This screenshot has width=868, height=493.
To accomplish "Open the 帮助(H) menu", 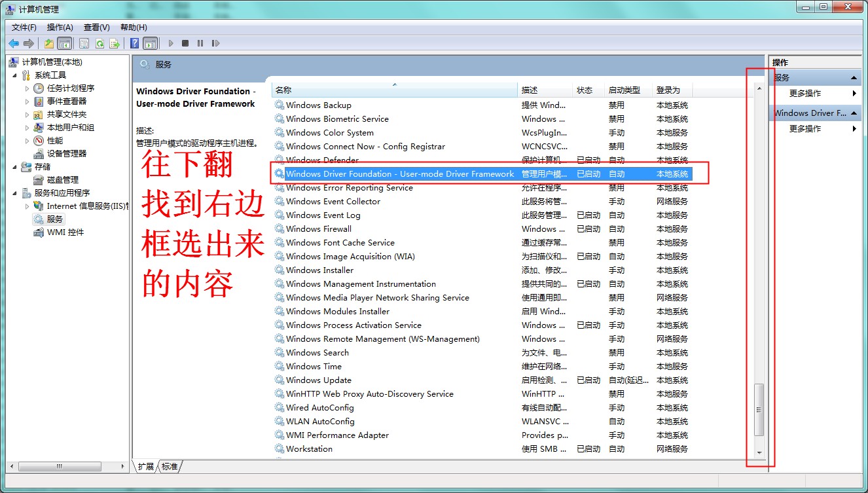I will point(134,27).
